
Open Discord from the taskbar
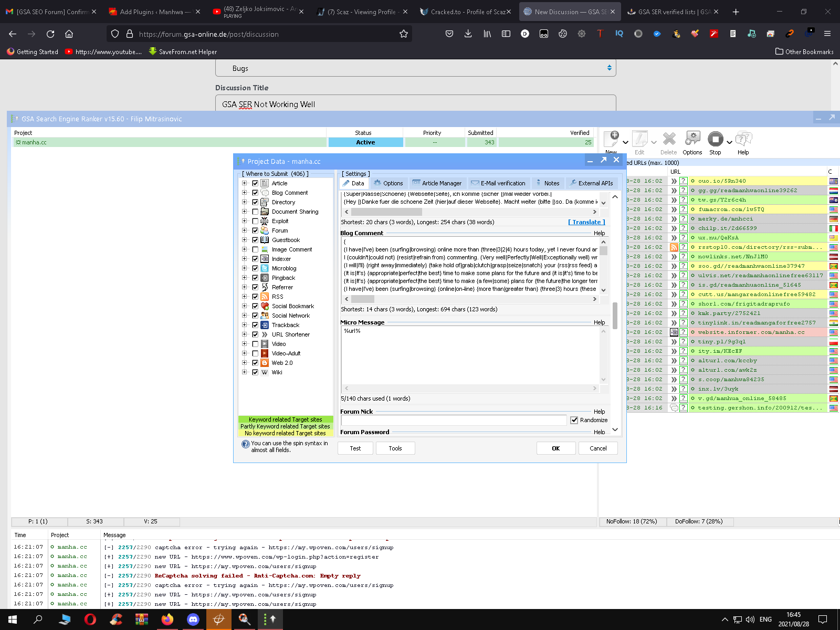tap(193, 619)
